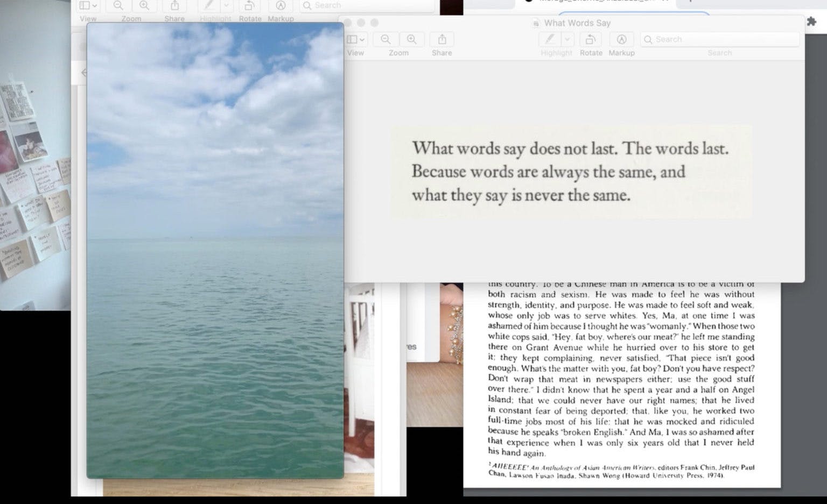Click Share in the background Preview toolbar

tap(174, 6)
